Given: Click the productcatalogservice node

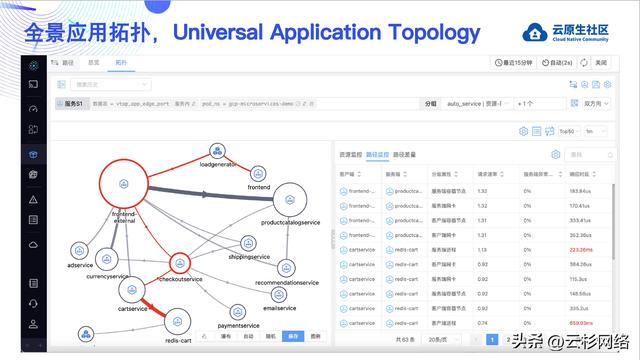Looking at the screenshot, I should pos(290,200).
